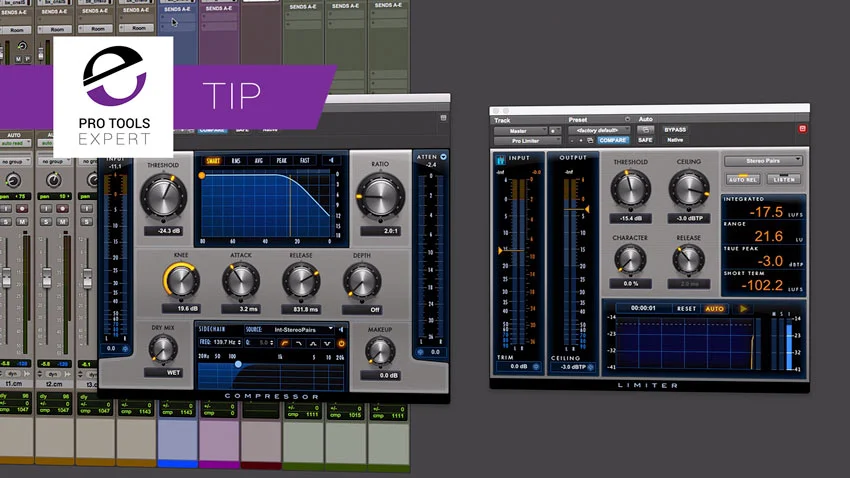Viewport: 850px width, 478px height.
Task: Click the Compressor Threshold knob
Action: pyautogui.click(x=163, y=196)
